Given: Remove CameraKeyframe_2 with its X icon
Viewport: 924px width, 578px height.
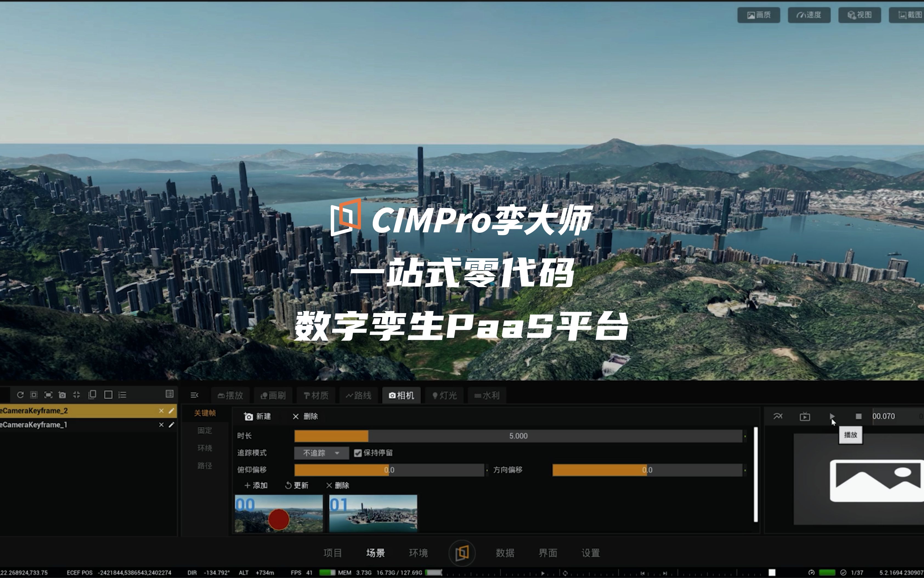Looking at the screenshot, I should tap(161, 411).
